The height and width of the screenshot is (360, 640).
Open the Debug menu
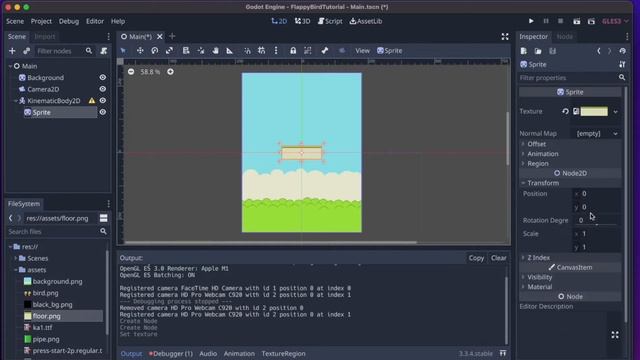click(x=69, y=21)
